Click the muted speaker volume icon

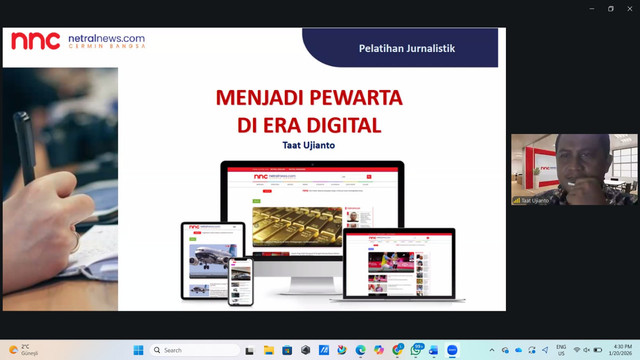[587, 350]
